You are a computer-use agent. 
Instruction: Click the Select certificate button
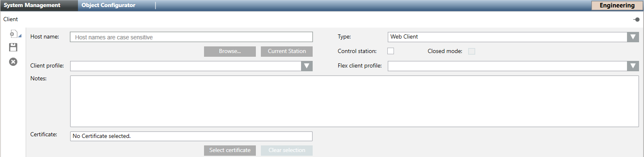pyautogui.click(x=230, y=150)
